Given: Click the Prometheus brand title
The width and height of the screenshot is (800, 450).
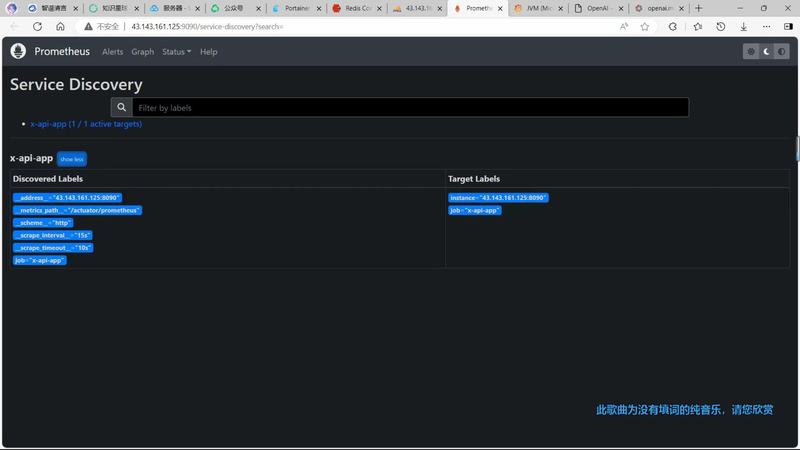Looking at the screenshot, I should click(62, 52).
